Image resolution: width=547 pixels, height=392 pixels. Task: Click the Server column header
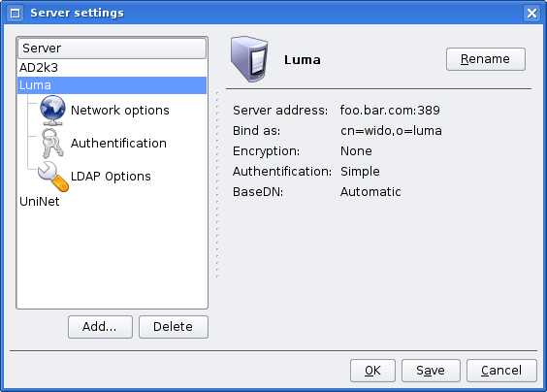[x=112, y=49]
